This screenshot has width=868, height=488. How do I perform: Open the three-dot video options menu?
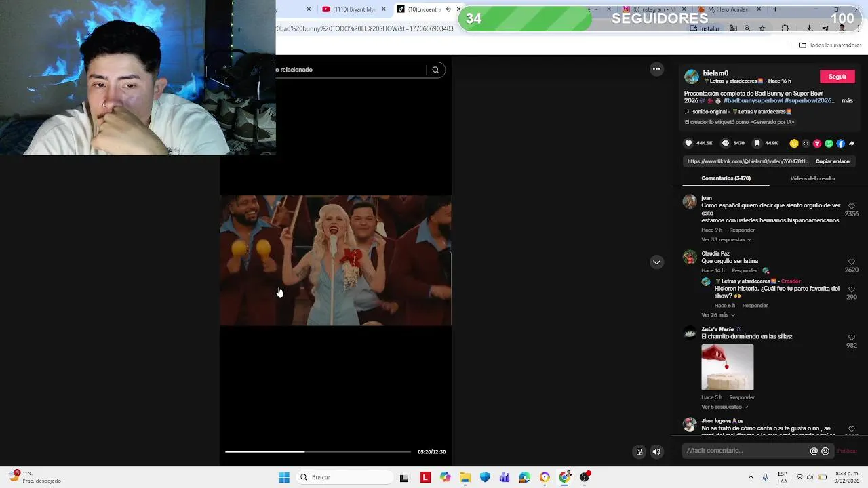coord(656,69)
